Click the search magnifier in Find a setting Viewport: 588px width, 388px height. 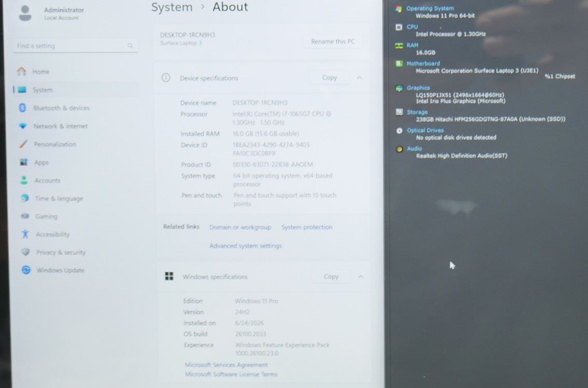(130, 46)
